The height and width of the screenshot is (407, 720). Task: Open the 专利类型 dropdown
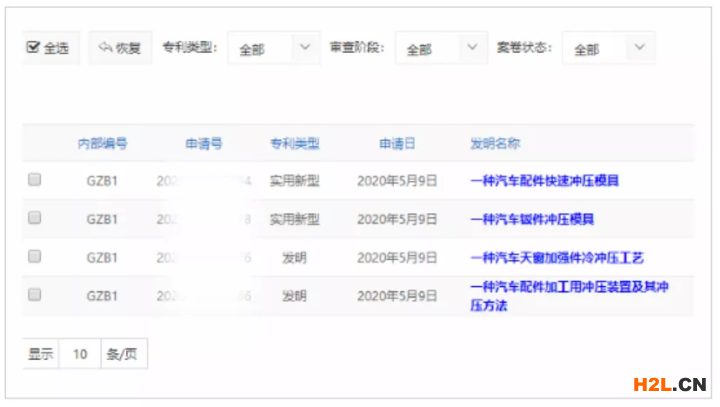tap(274, 48)
